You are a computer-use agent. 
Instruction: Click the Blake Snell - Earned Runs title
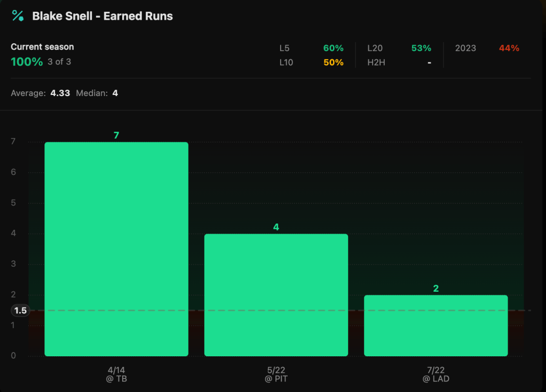tap(102, 16)
